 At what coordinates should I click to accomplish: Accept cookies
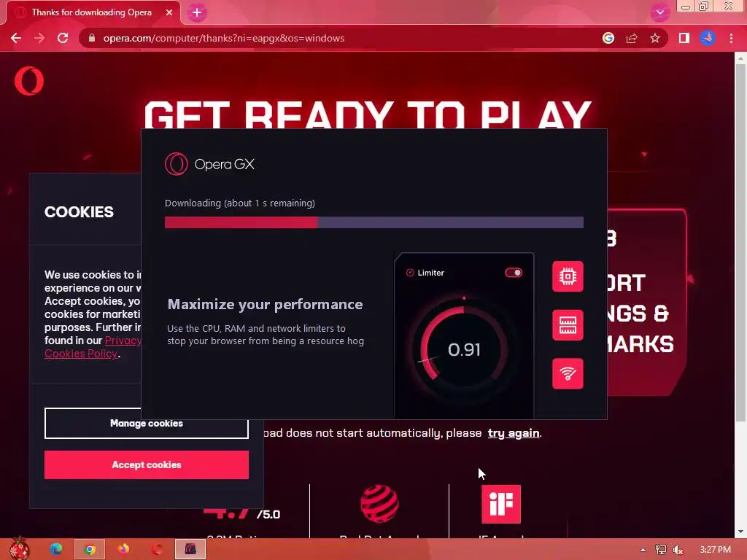(146, 464)
